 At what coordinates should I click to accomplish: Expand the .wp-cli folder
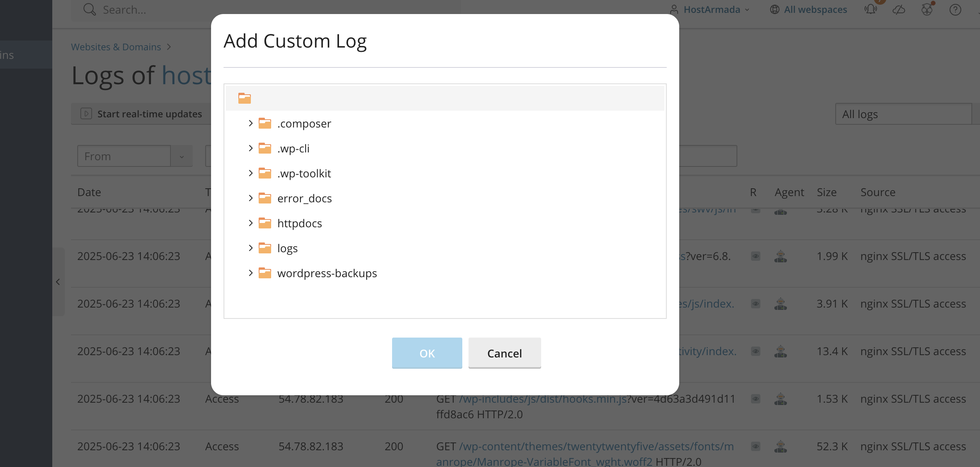click(250, 149)
